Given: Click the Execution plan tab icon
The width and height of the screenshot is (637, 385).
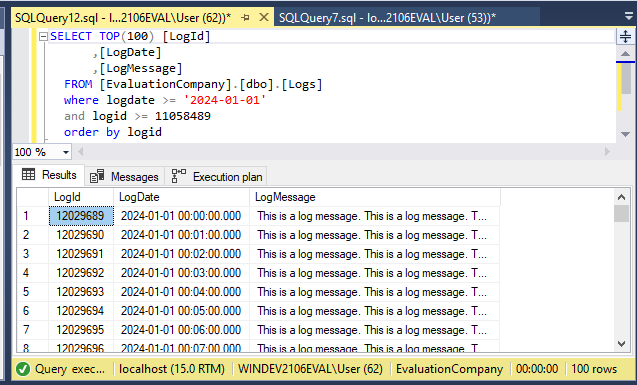Looking at the screenshot, I should pyautogui.click(x=179, y=176).
